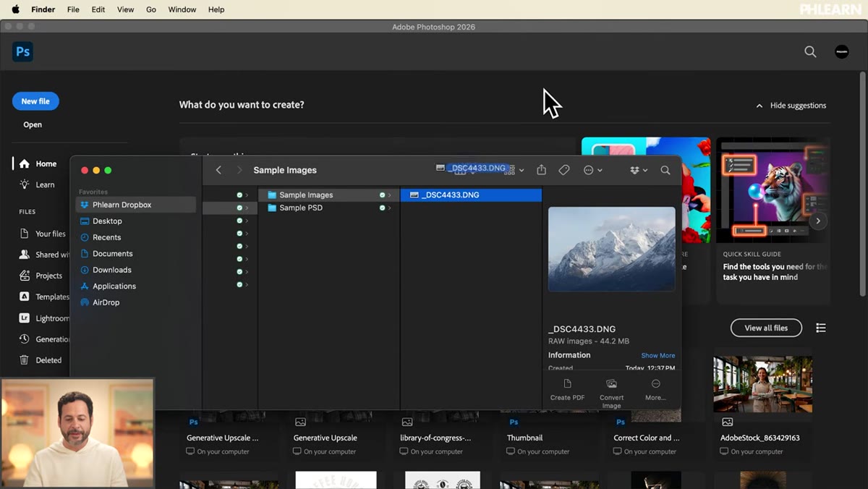868x489 pixels.
Task: Select the Sample Images folder row
Action: tap(328, 195)
